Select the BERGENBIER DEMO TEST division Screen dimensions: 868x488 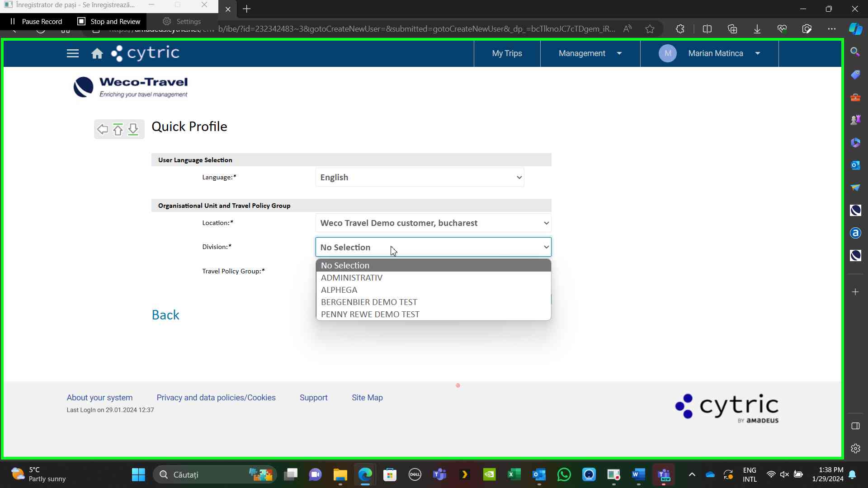tap(369, 302)
